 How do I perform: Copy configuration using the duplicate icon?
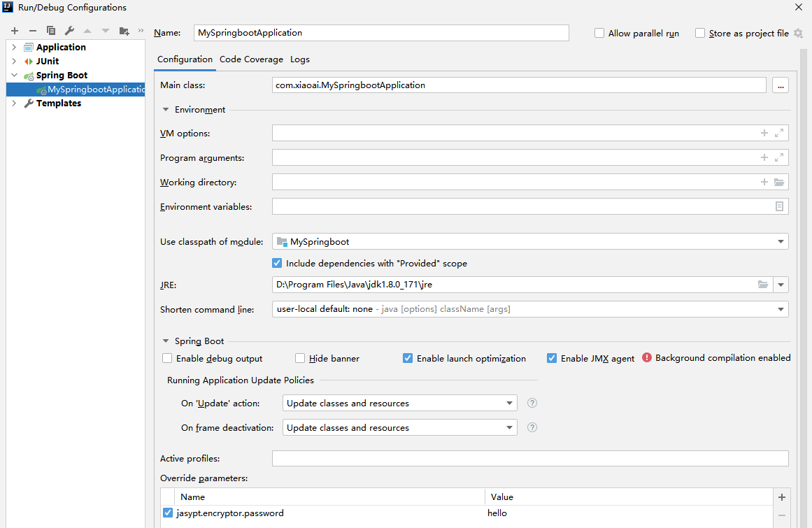coord(51,31)
